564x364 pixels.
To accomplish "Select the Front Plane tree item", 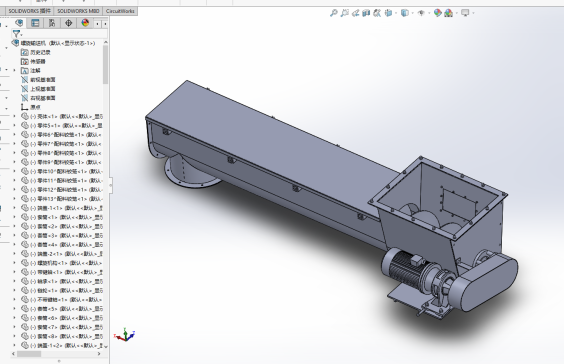I will click(x=38, y=80).
